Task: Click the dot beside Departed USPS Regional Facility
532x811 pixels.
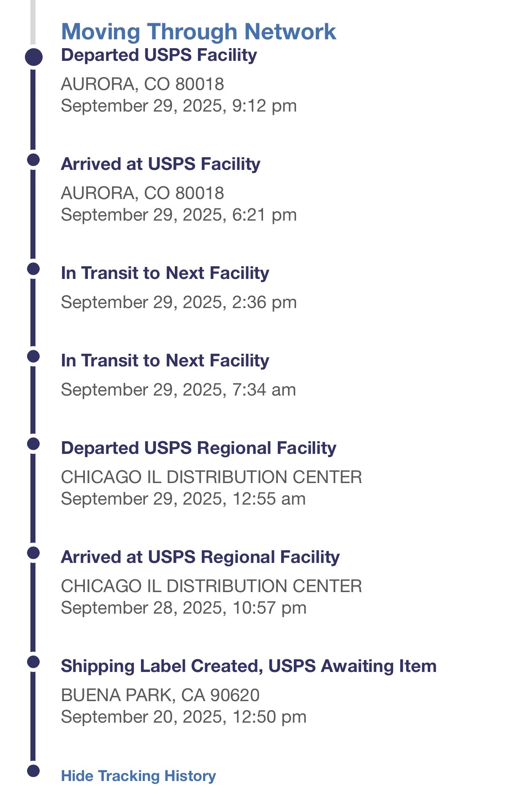Action: [33, 444]
